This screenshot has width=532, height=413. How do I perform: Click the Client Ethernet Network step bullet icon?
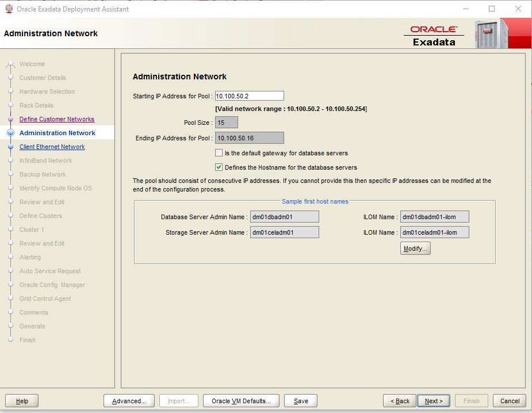pyautogui.click(x=10, y=147)
